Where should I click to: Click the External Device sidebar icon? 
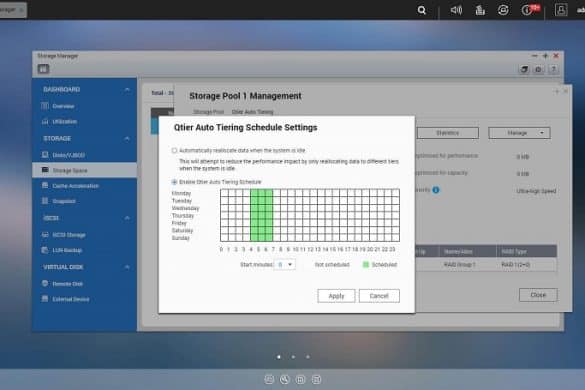(45, 299)
